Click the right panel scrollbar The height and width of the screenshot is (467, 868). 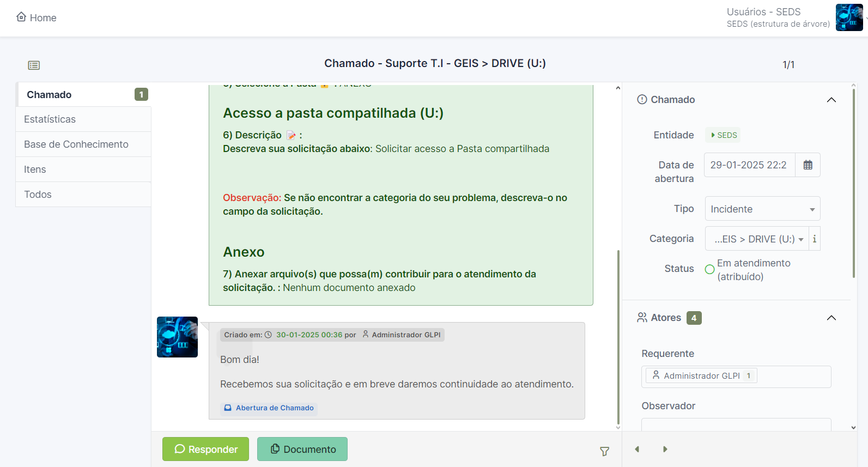(853, 183)
